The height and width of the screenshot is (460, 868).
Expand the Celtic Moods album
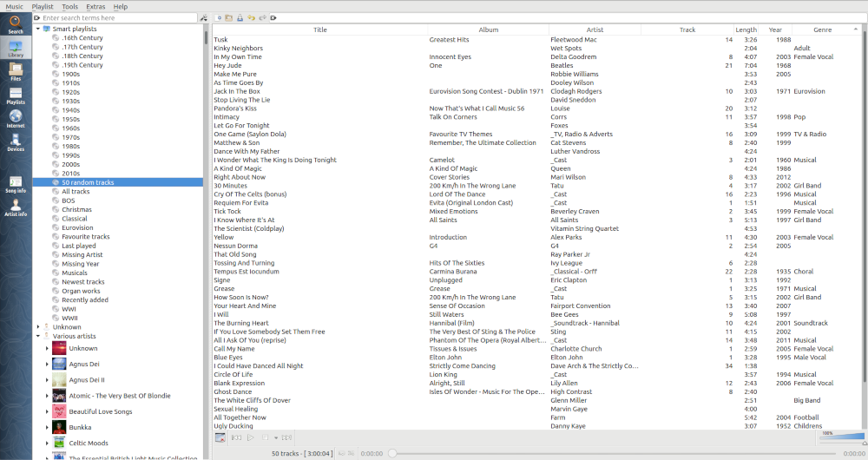click(47, 444)
